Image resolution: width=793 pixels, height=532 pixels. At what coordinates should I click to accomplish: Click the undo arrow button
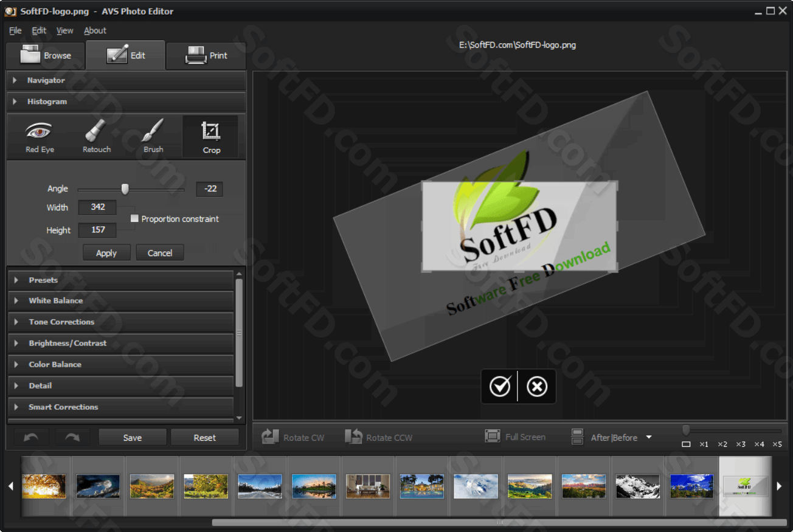pos(32,437)
